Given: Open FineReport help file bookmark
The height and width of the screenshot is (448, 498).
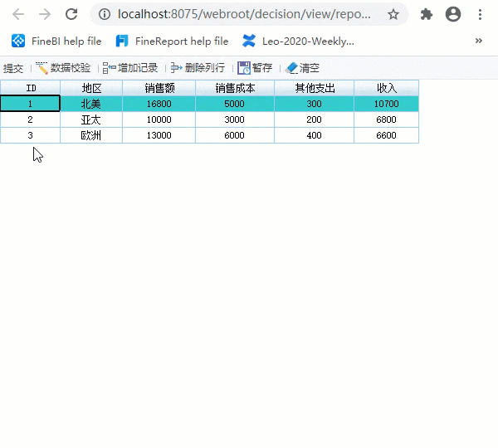Looking at the screenshot, I should pos(172,41).
